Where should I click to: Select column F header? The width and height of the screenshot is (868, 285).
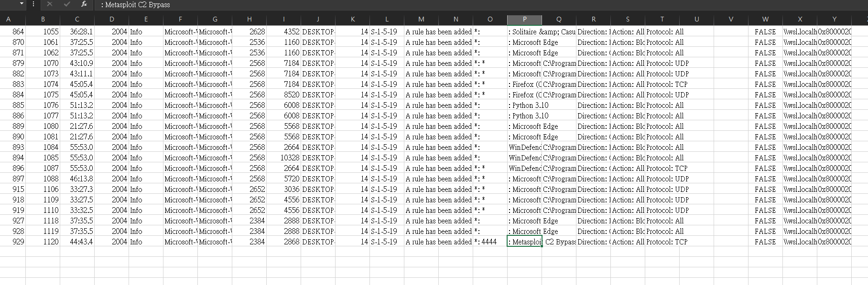181,19
